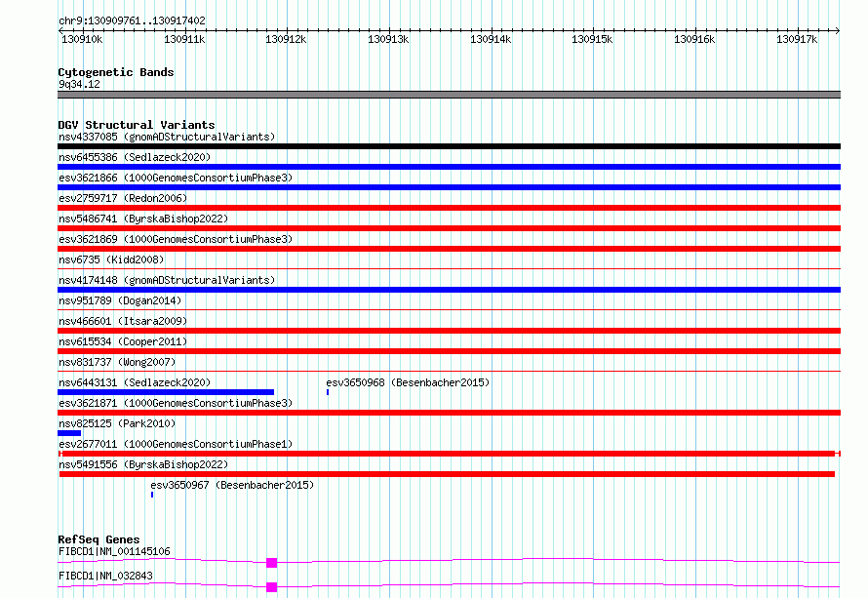
Task: Click the blue nsv6455386 Sedlazeck2020 bar
Action: pyautogui.click(x=449, y=167)
